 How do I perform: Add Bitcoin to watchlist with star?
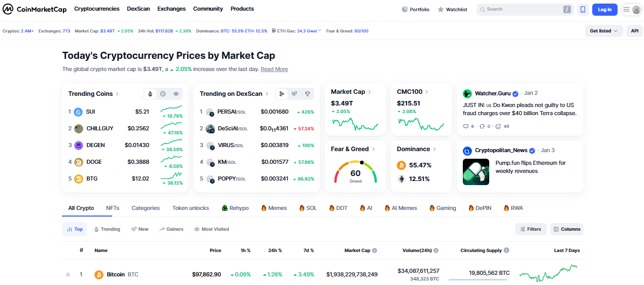click(68, 274)
